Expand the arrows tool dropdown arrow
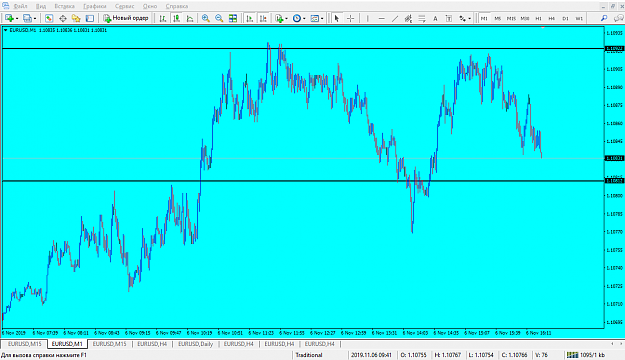The image size is (625, 360). point(470,19)
